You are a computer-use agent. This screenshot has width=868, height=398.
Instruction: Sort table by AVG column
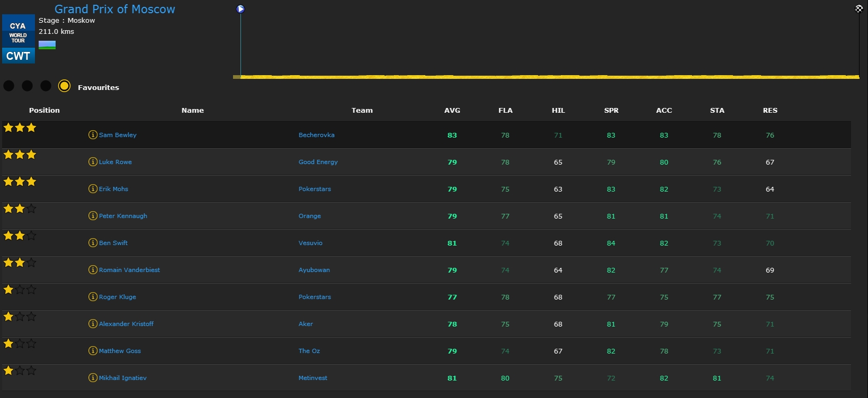tap(452, 111)
